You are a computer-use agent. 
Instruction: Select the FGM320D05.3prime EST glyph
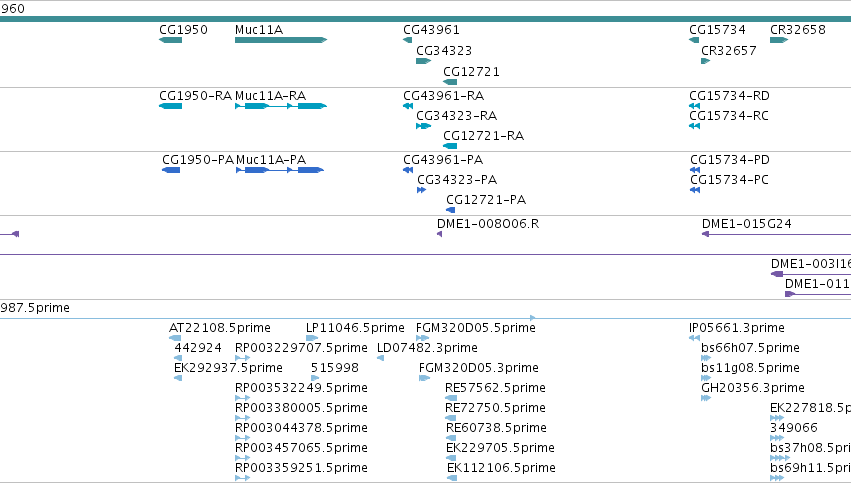click(x=424, y=378)
